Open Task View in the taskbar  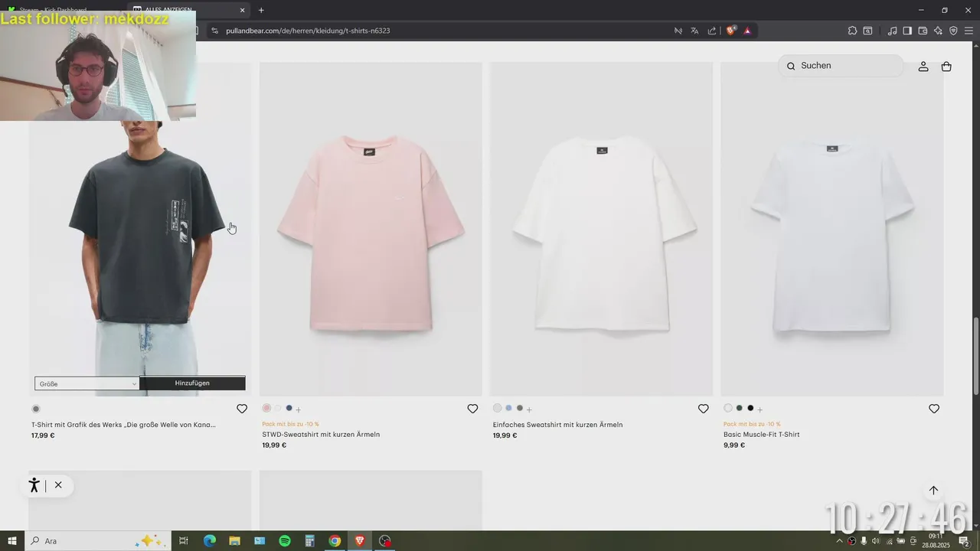184,541
